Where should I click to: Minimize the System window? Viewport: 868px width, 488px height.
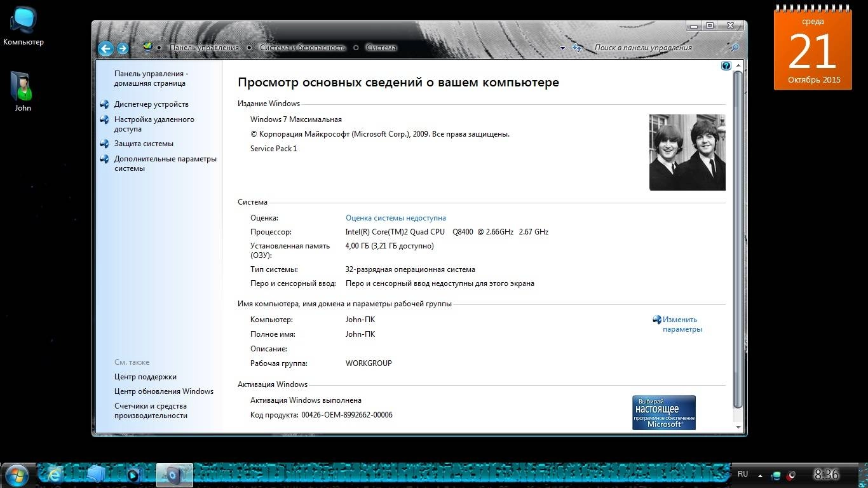[695, 26]
